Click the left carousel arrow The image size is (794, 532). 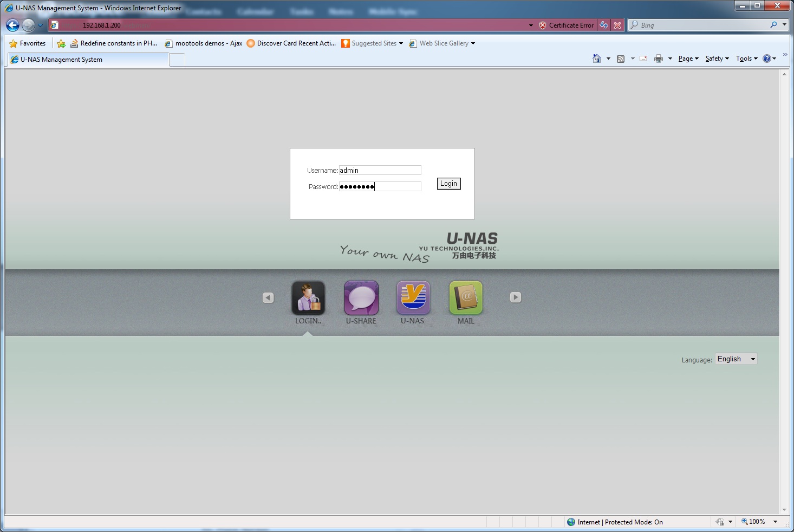pyautogui.click(x=268, y=297)
